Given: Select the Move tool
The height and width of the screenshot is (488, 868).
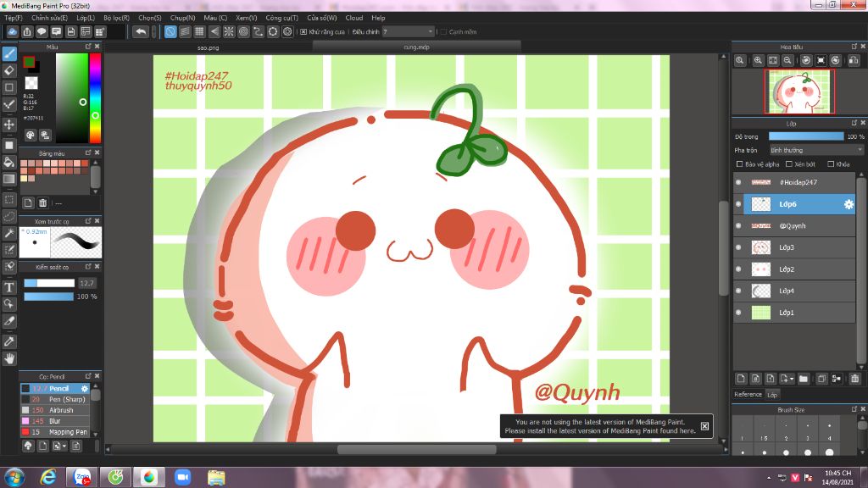Looking at the screenshot, I should tap(8, 125).
